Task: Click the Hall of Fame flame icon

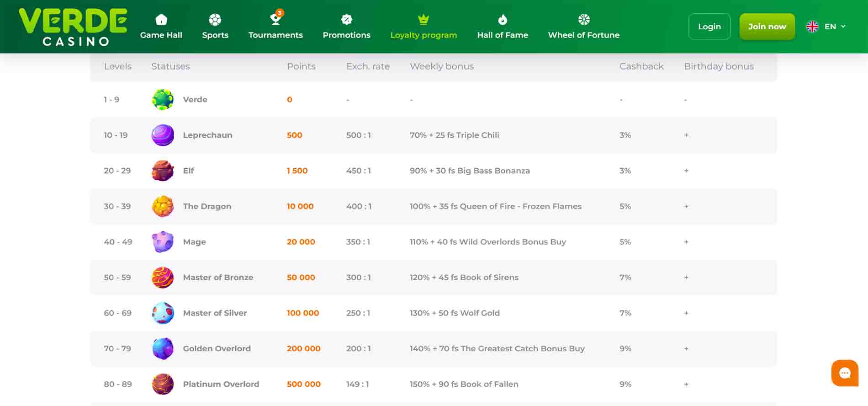Action: [x=503, y=20]
